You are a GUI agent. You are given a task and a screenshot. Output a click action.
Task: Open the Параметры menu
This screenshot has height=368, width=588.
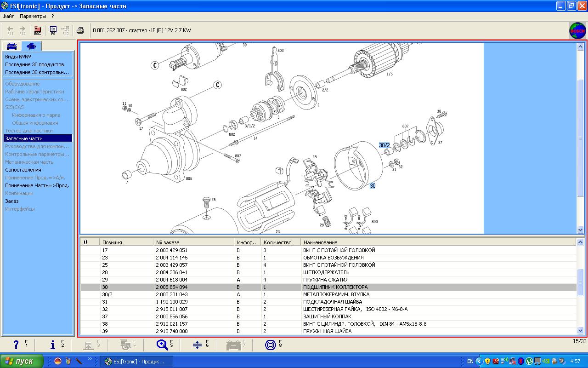coord(33,16)
